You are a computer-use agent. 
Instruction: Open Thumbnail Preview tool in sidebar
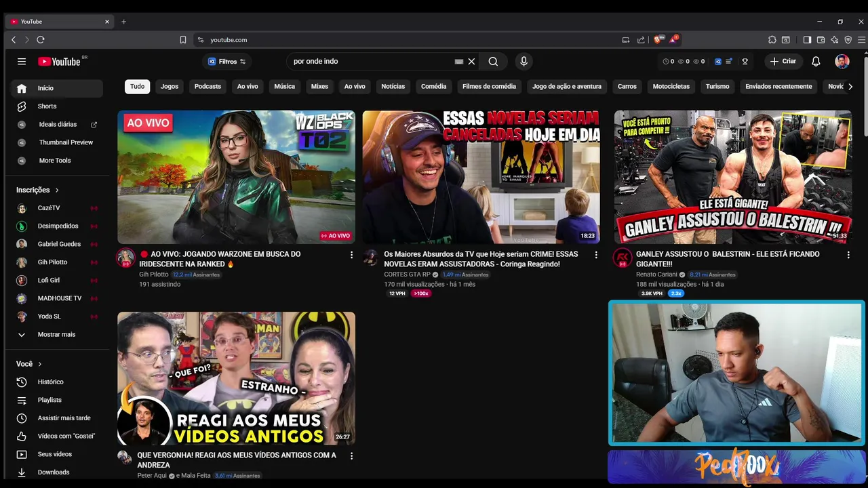(x=57, y=142)
